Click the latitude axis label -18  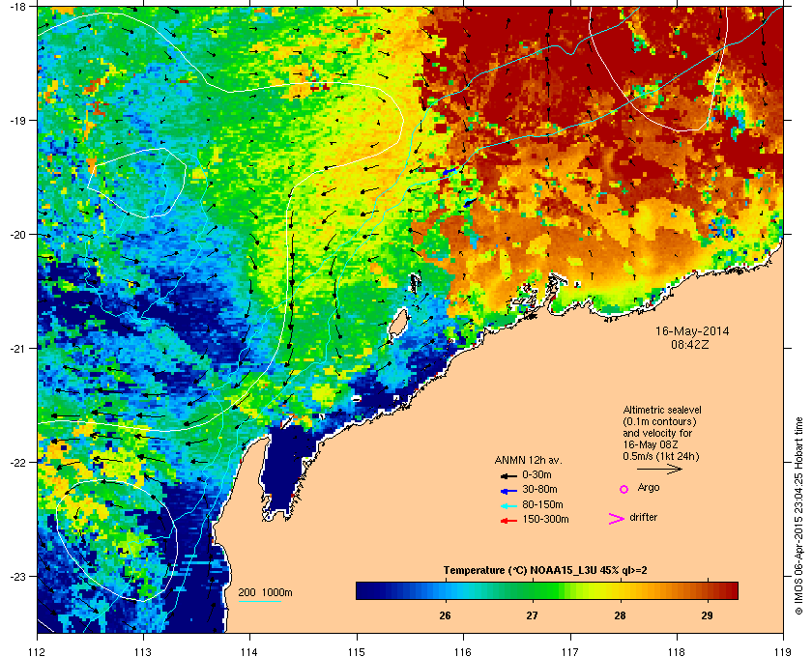17,6
